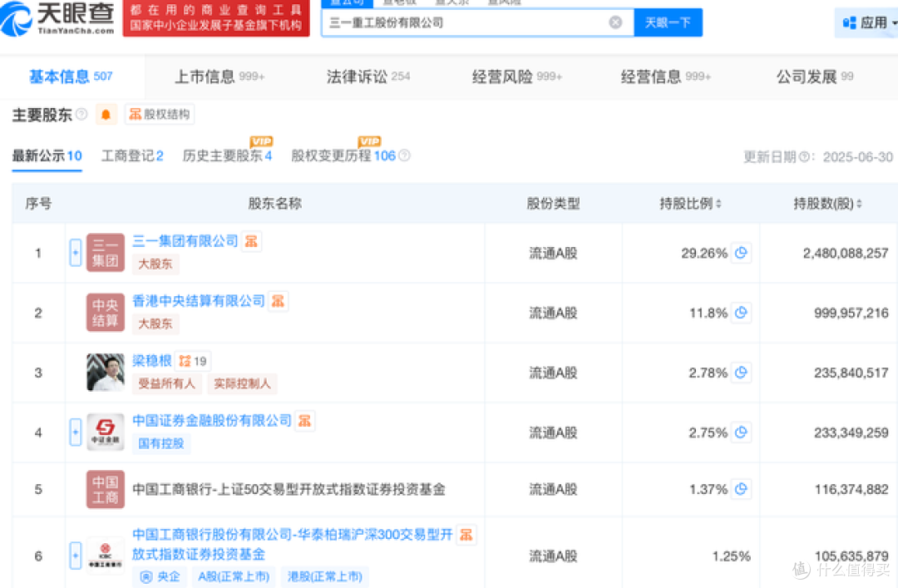Switch to 上市信息 tab
The image size is (898, 588).
coord(220,77)
